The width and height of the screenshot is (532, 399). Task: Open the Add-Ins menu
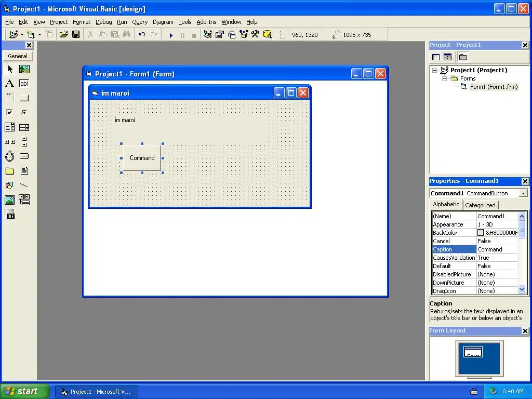(x=206, y=22)
